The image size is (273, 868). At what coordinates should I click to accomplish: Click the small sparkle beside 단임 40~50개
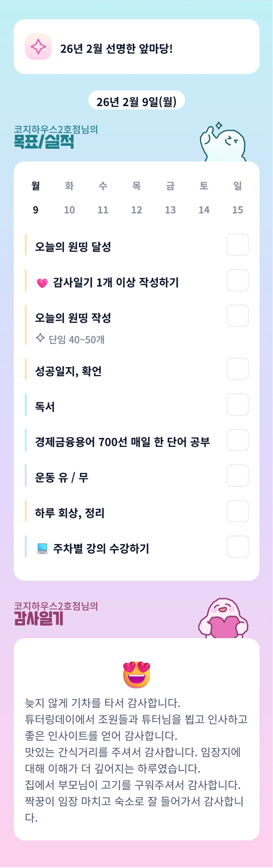[40, 338]
